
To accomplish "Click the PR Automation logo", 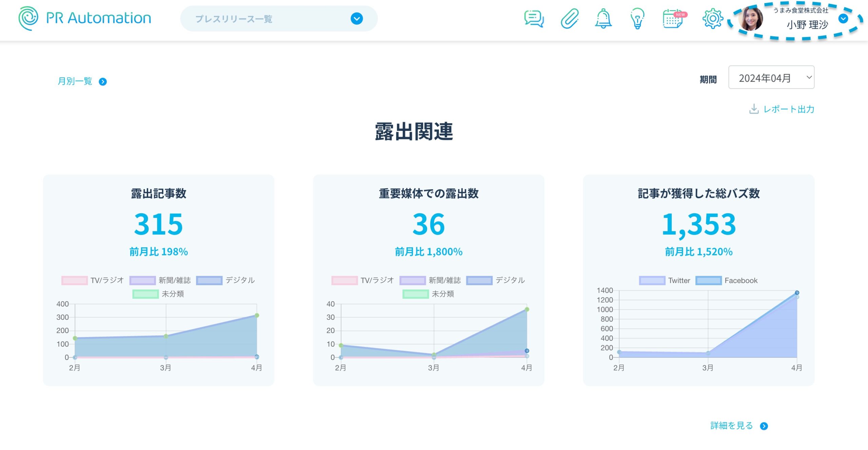I will pos(85,18).
